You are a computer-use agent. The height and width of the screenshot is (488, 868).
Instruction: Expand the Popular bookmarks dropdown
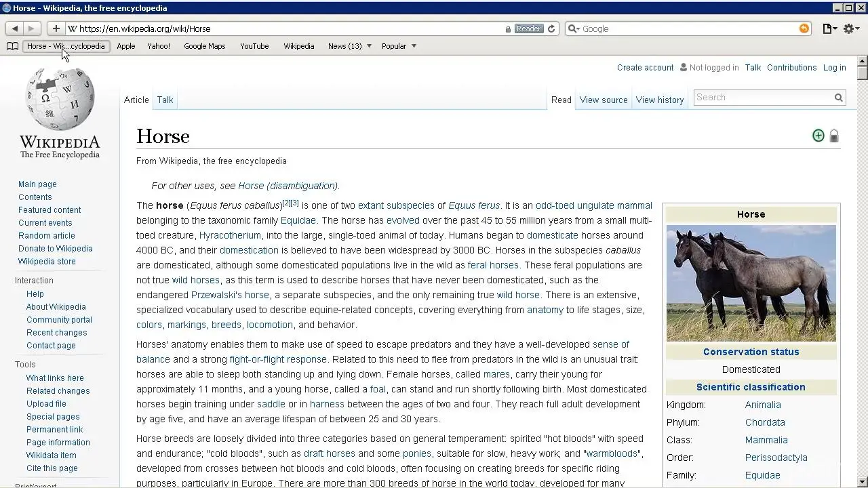[x=414, y=46]
